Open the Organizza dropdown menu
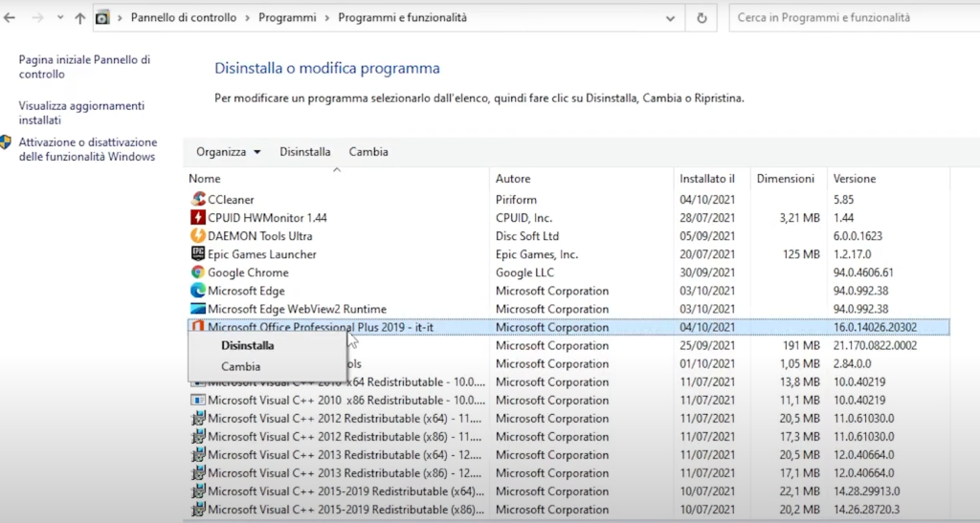Screen dimensions: 980x523 tap(228, 152)
